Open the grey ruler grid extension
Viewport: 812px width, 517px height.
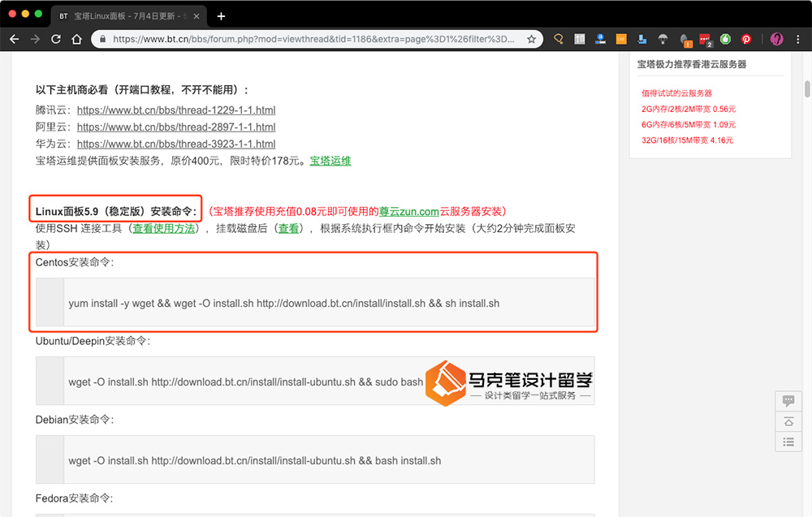[x=580, y=39]
